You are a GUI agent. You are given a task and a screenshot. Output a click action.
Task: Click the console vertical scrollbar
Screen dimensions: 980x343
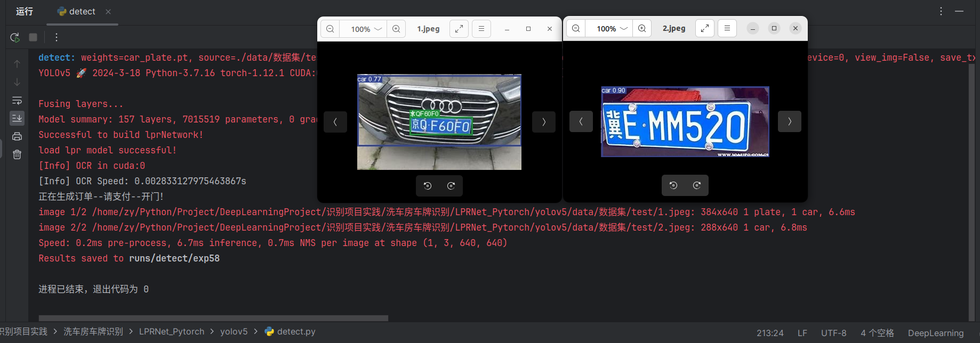(971, 192)
